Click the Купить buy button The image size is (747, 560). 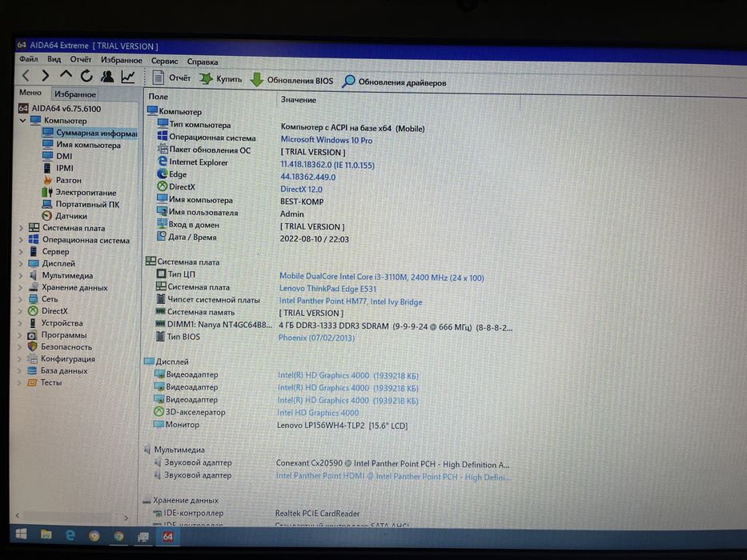click(220, 78)
